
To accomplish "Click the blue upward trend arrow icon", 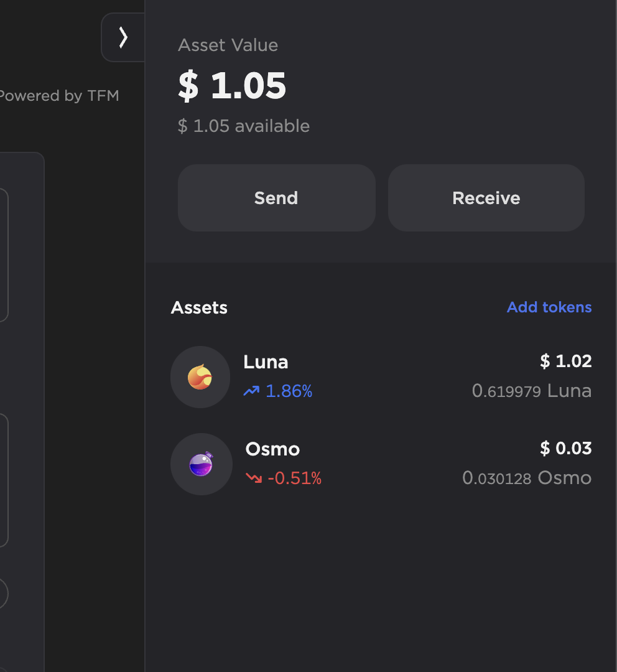I will point(251,391).
